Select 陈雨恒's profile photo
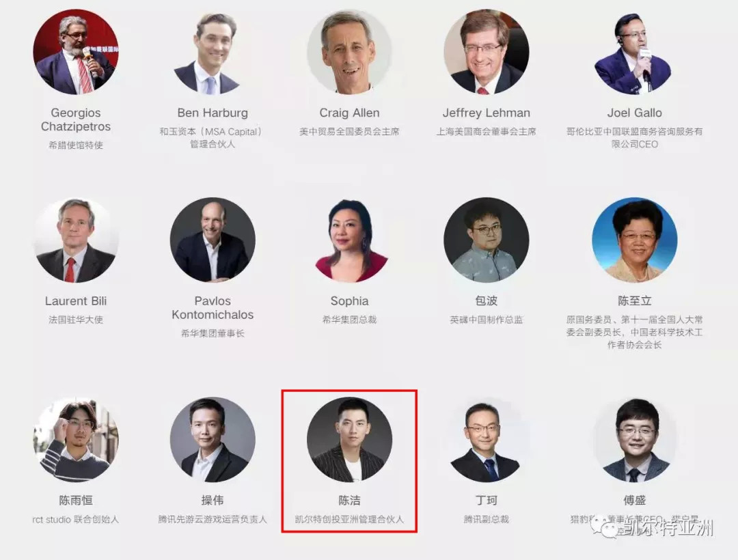The image size is (738, 560). 76,439
